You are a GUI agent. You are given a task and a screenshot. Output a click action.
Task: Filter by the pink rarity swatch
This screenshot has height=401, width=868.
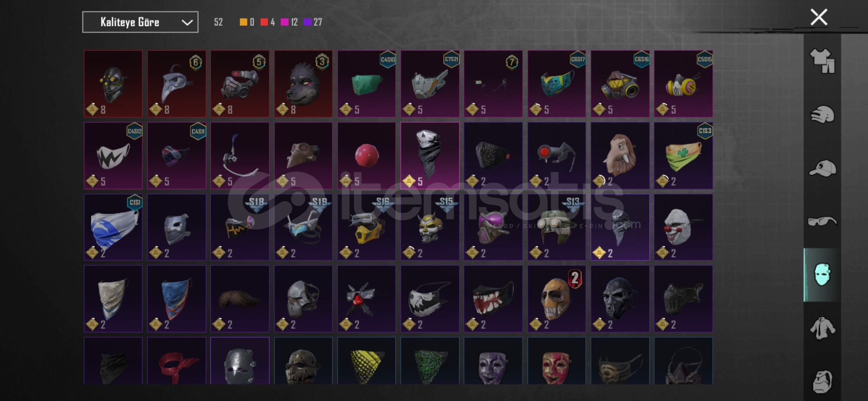[x=285, y=22]
